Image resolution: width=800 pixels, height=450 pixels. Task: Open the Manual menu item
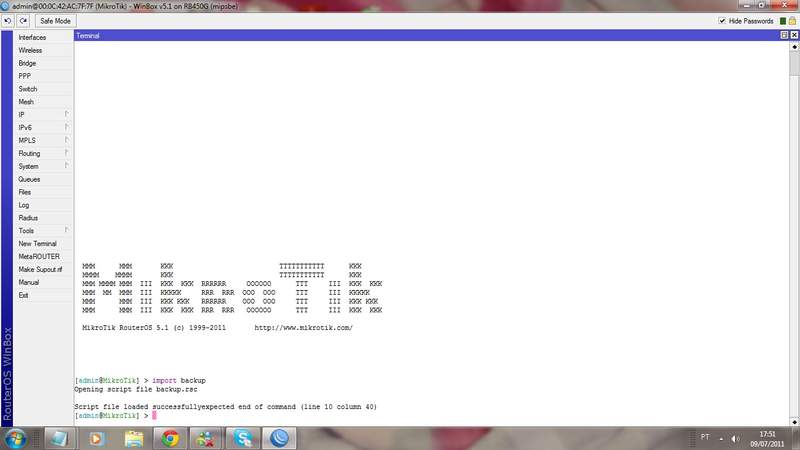pos(29,282)
